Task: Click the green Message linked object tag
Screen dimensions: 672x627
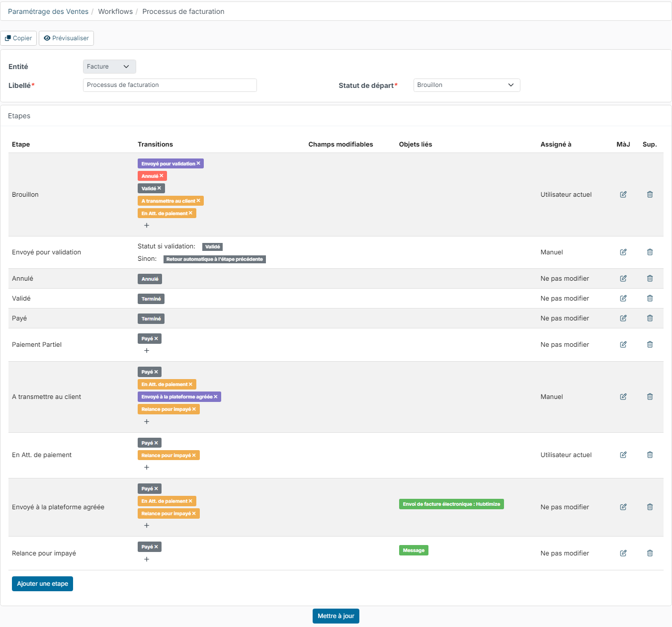Action: coord(414,550)
